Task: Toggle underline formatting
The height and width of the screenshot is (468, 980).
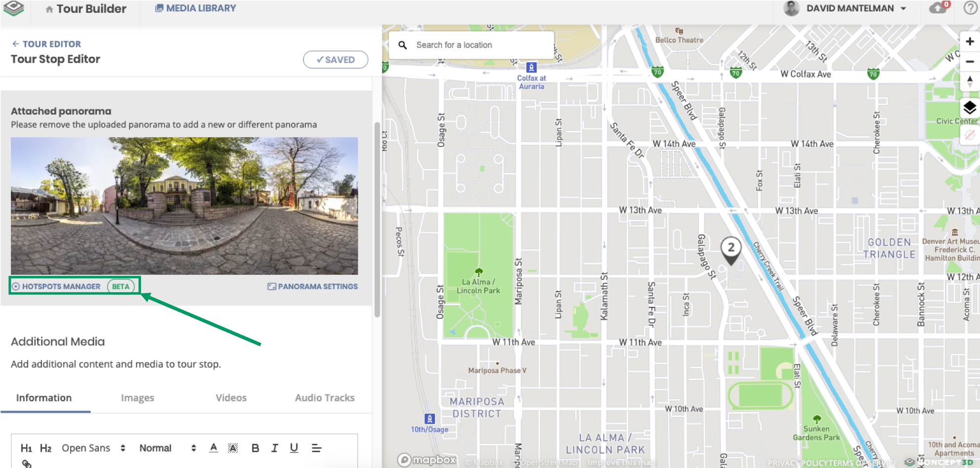Action: 294,448
